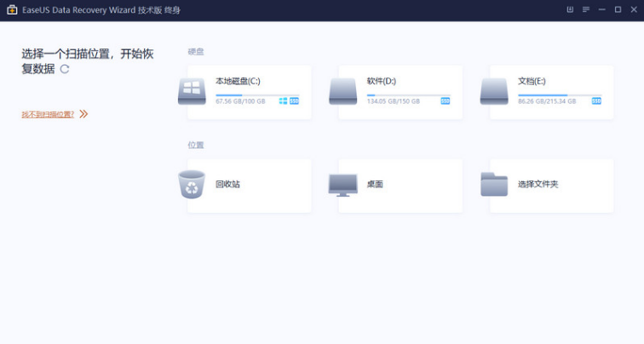Click the 67.56 GB/100 GB text
The height and width of the screenshot is (344, 644).
click(240, 101)
